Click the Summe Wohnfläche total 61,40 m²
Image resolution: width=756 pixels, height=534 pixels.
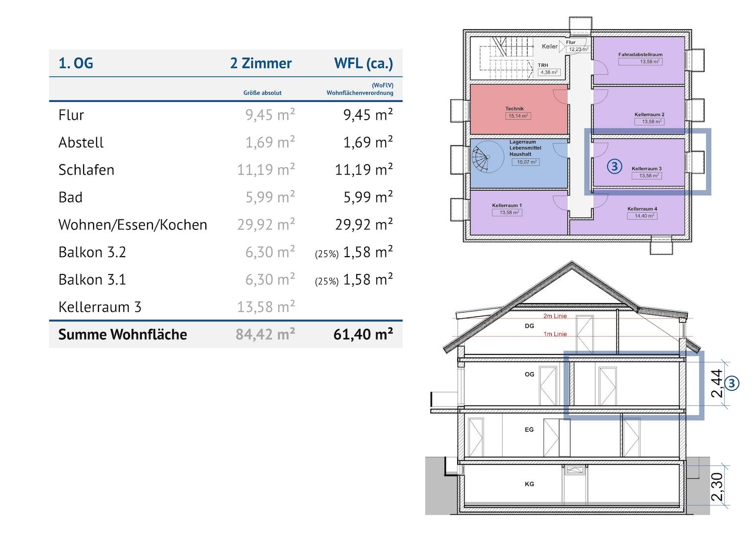(363, 334)
